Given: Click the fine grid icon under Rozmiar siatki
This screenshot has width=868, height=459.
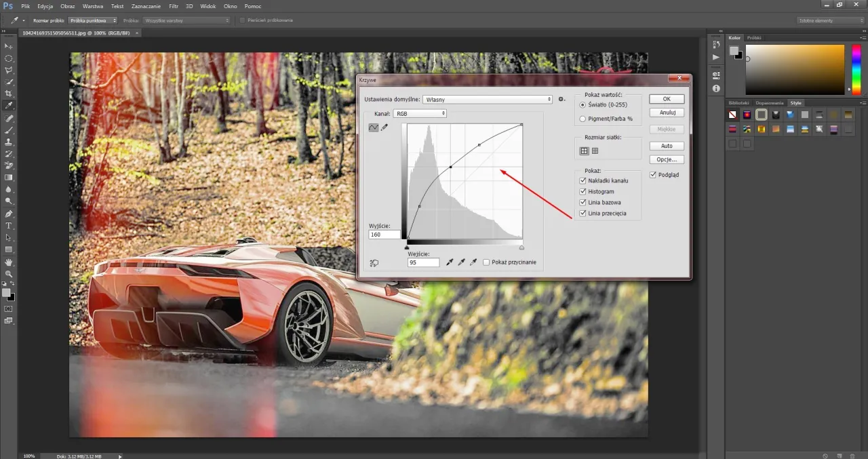Looking at the screenshot, I should 595,151.
